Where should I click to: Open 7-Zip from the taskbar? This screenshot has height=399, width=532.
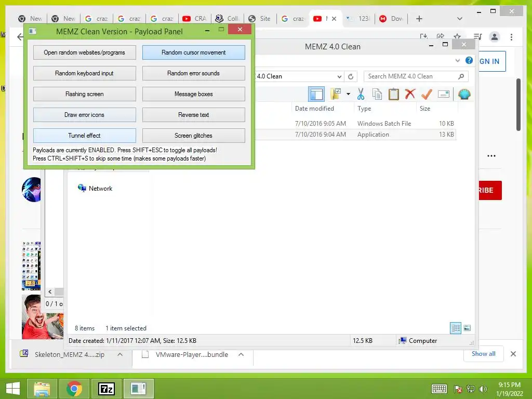click(107, 389)
